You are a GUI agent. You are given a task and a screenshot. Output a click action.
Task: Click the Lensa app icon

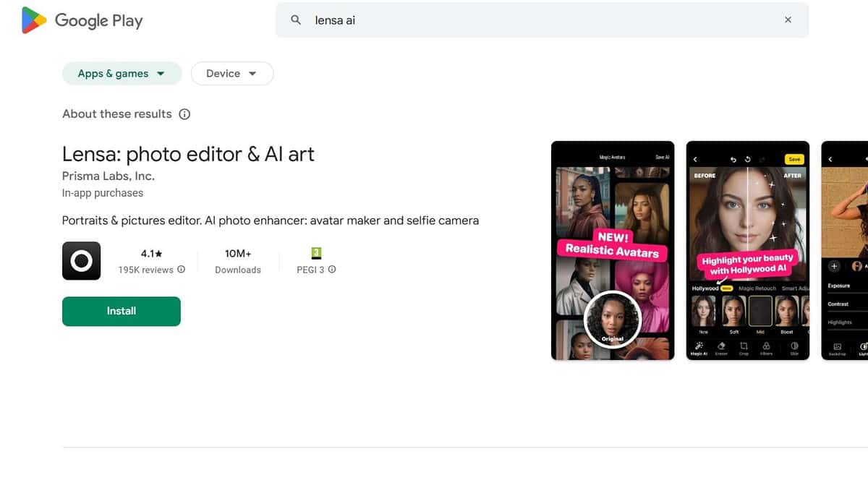coord(81,261)
